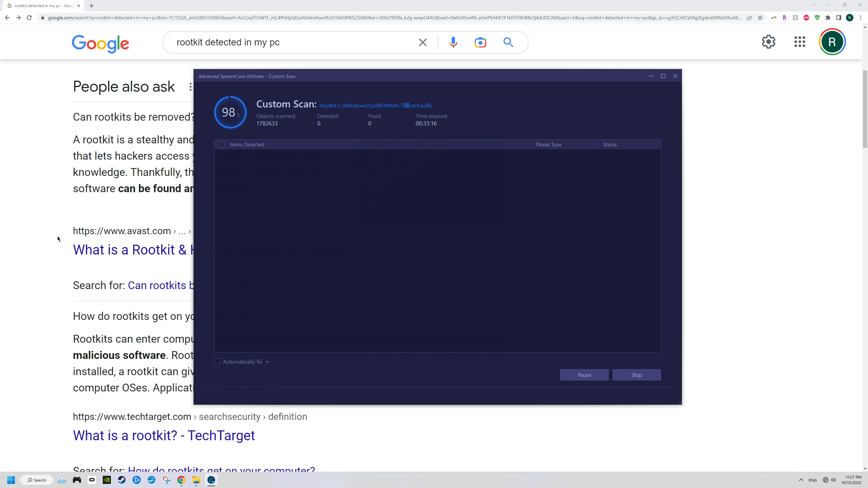Open Google Lens image search icon
868x488 pixels.
480,42
